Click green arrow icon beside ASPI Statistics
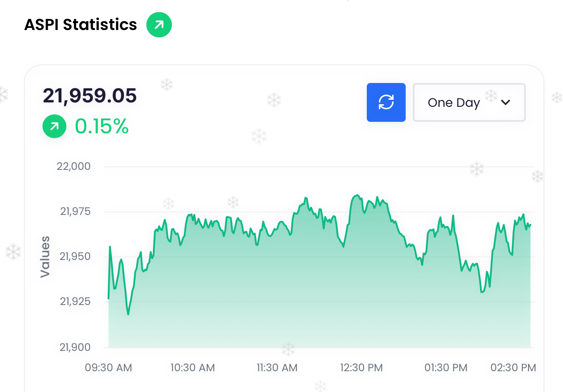 (x=159, y=25)
